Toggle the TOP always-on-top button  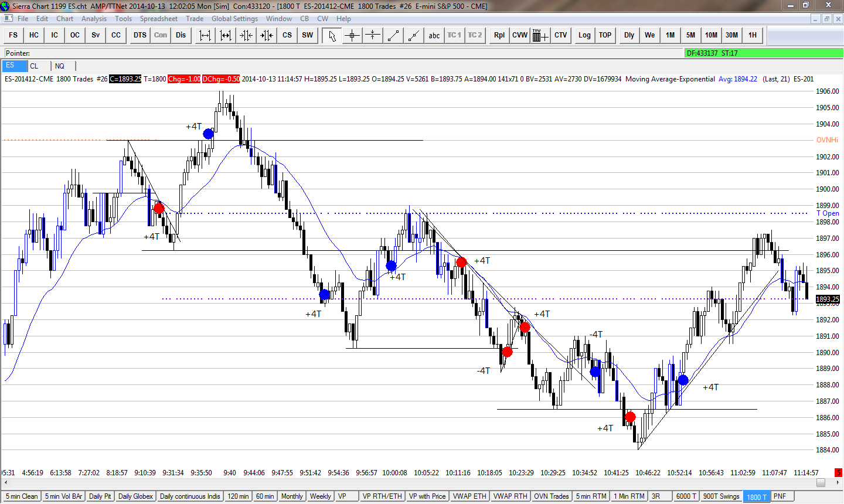(x=605, y=35)
